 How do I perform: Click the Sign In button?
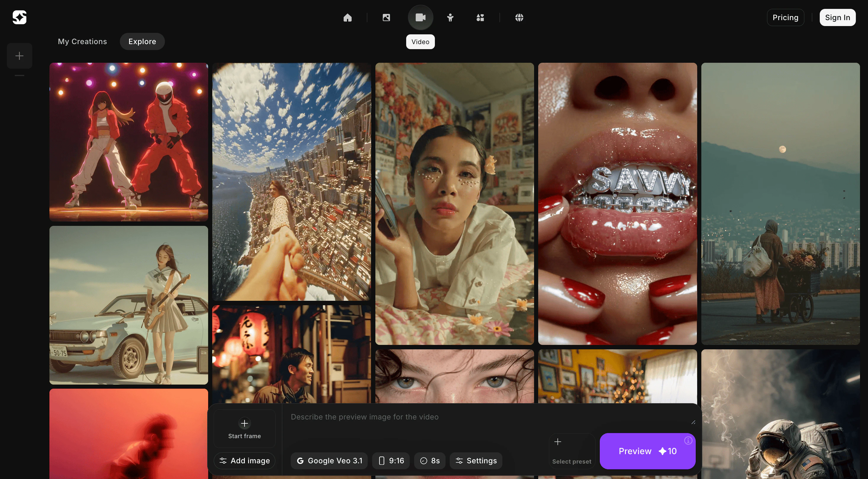click(x=838, y=17)
